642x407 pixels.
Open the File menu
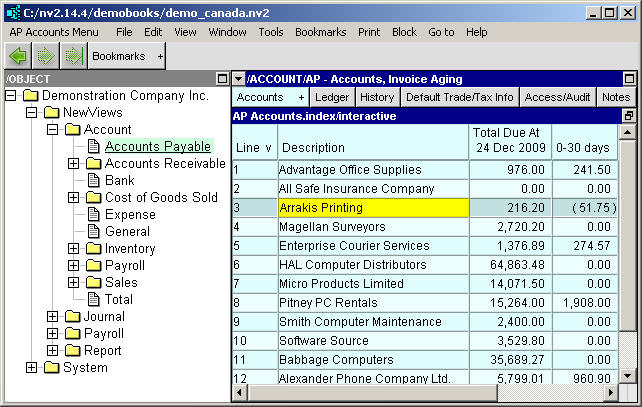124,32
